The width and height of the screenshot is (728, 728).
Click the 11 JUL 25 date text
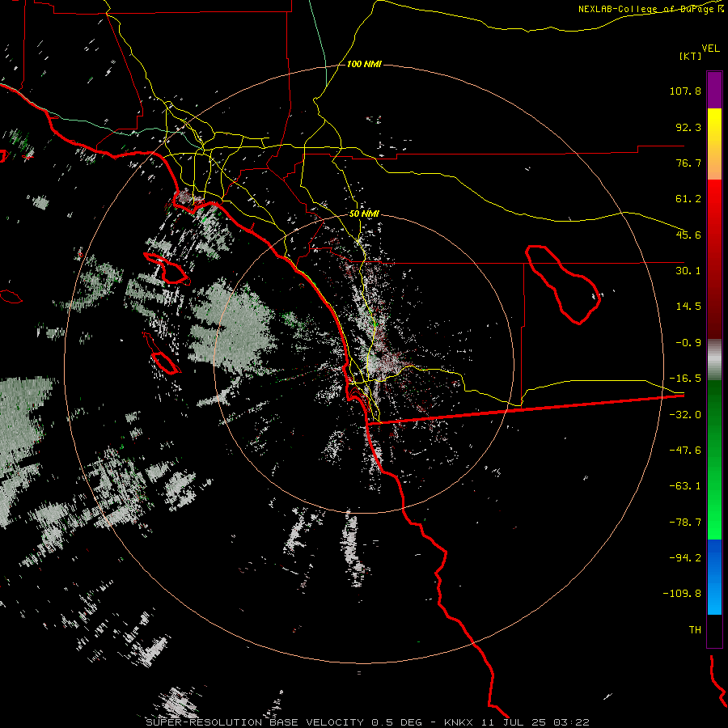pyautogui.click(x=514, y=722)
